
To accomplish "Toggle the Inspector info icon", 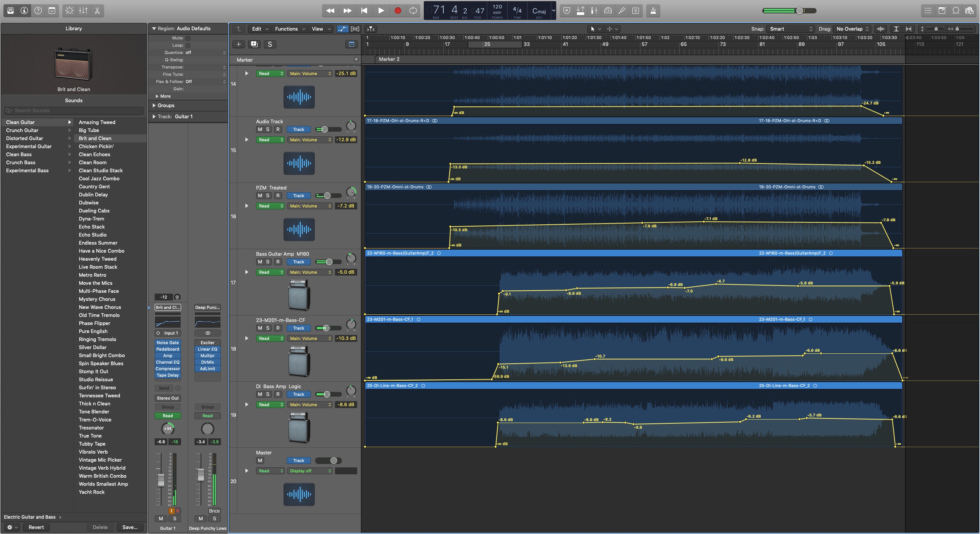I will (24, 11).
